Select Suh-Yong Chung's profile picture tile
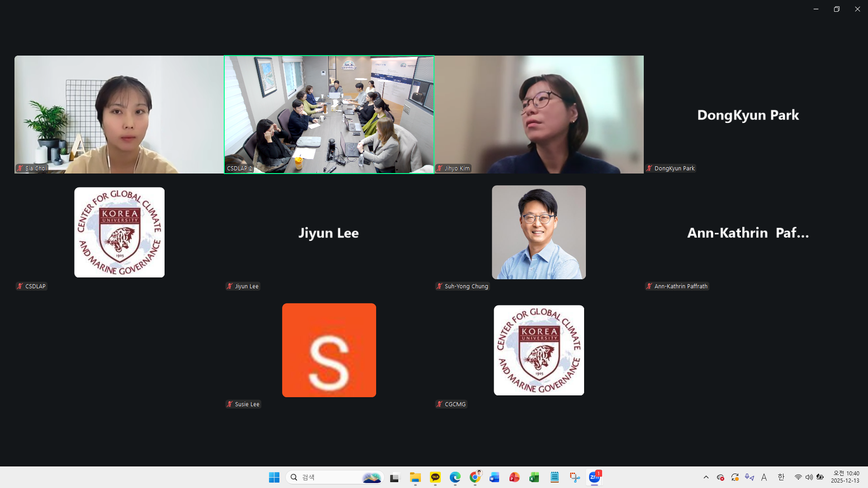Screen dimensions: 868x488 pos(538,232)
